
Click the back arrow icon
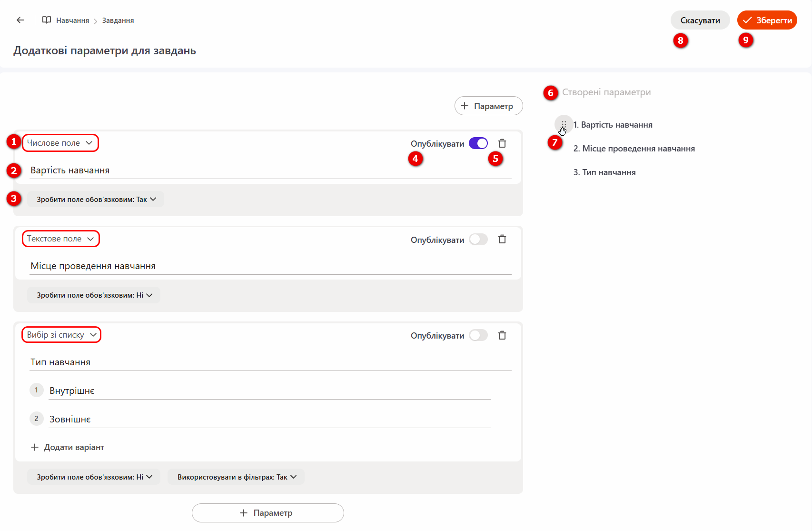point(20,20)
